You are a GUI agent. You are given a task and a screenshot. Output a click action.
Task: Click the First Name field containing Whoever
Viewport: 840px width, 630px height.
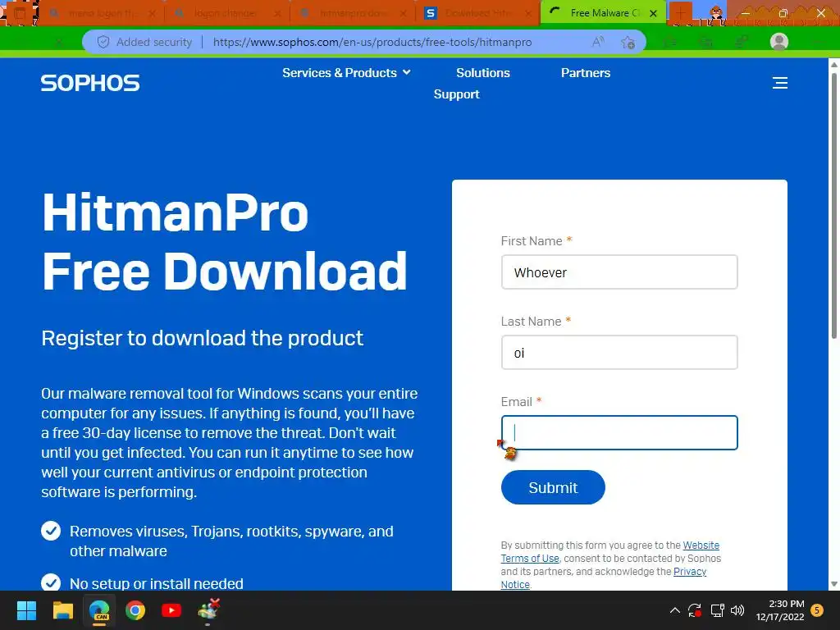pyautogui.click(x=619, y=272)
